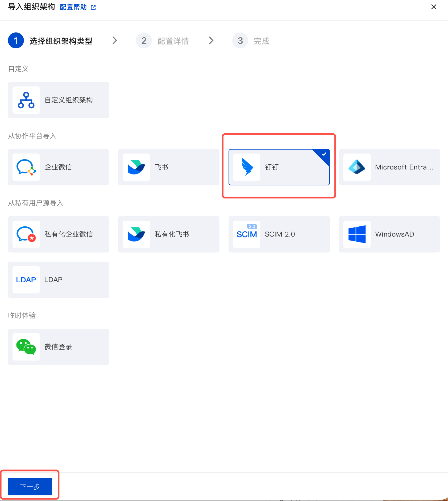448x501 pixels.
Task: Go to step 1 选择组织架构类型
Action: pyautogui.click(x=50, y=41)
